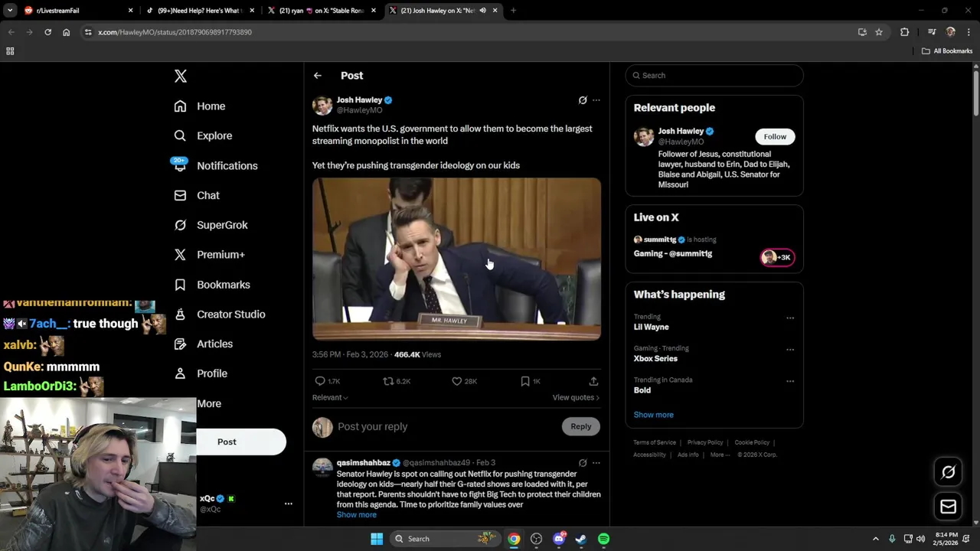Open the browser extensions puzzle icon
This screenshot has width=980, height=551.
pyautogui.click(x=905, y=32)
